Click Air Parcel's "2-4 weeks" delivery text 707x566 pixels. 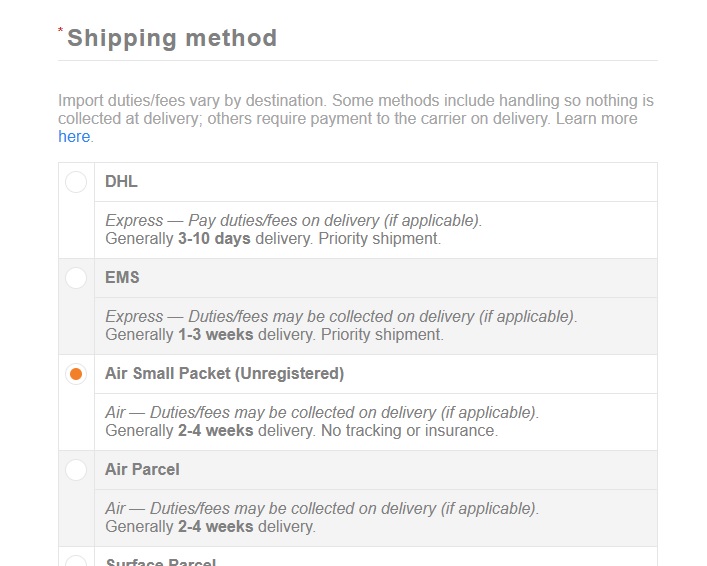pos(215,527)
